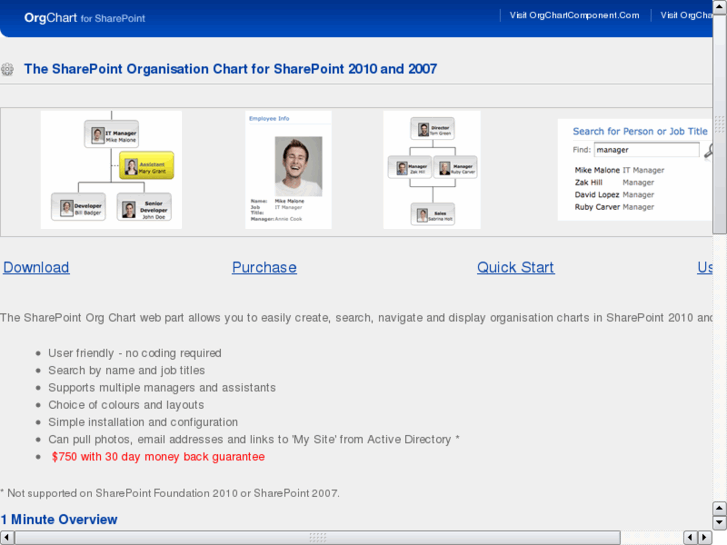Click the yellow Assistant Mary Grant node
The height and width of the screenshot is (545, 727).
tap(147, 165)
